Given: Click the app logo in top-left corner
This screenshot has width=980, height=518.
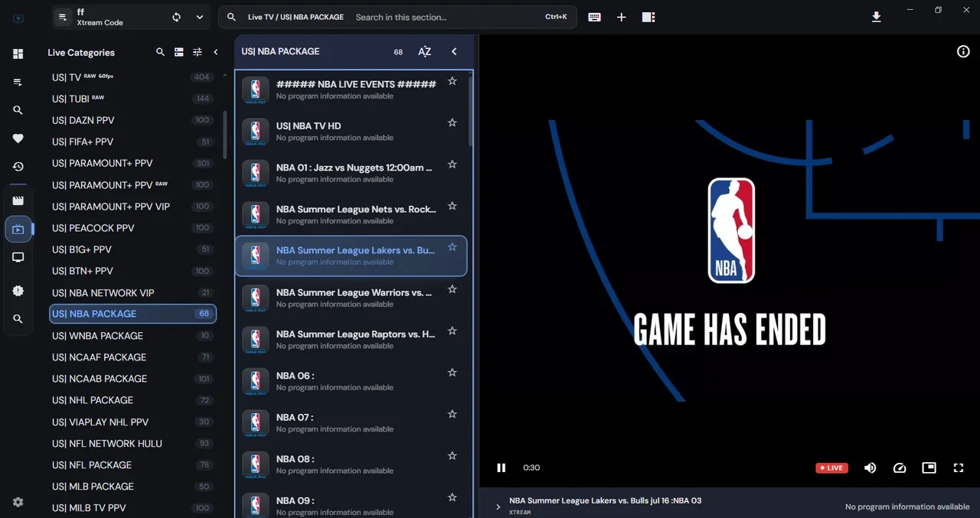Looking at the screenshot, I should pos(18,19).
